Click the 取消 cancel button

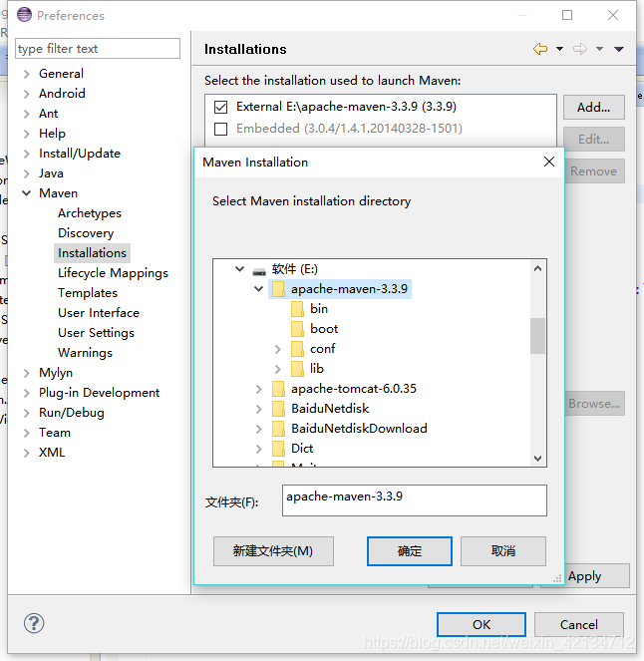[503, 551]
